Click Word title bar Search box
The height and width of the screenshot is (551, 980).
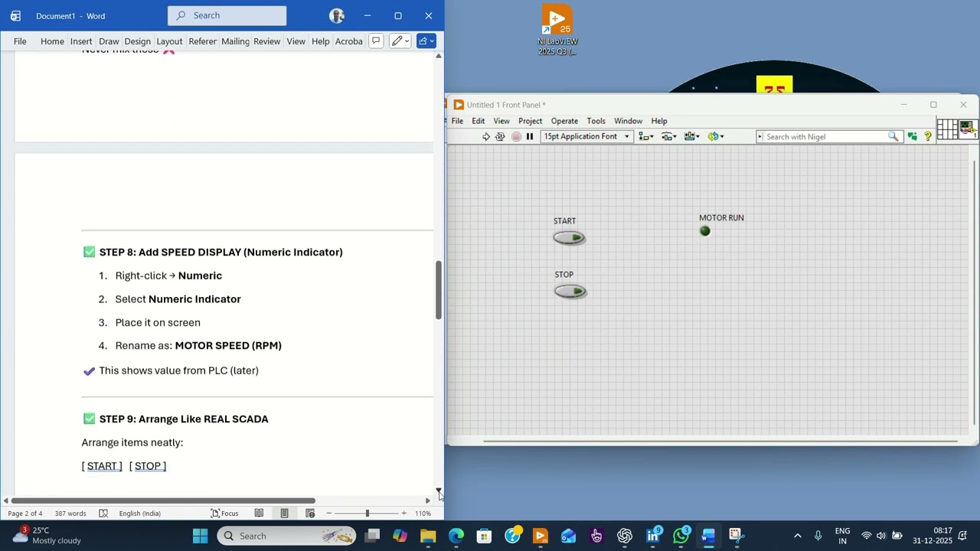click(227, 15)
